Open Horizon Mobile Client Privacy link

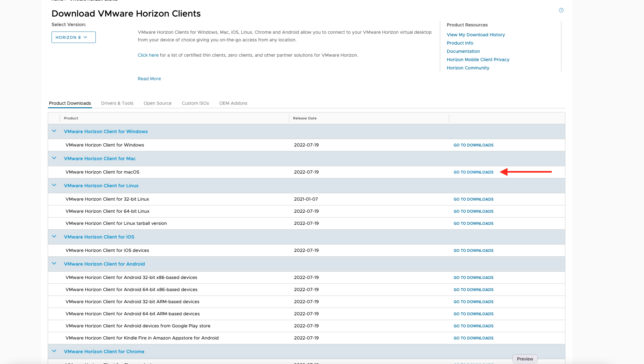[478, 60]
